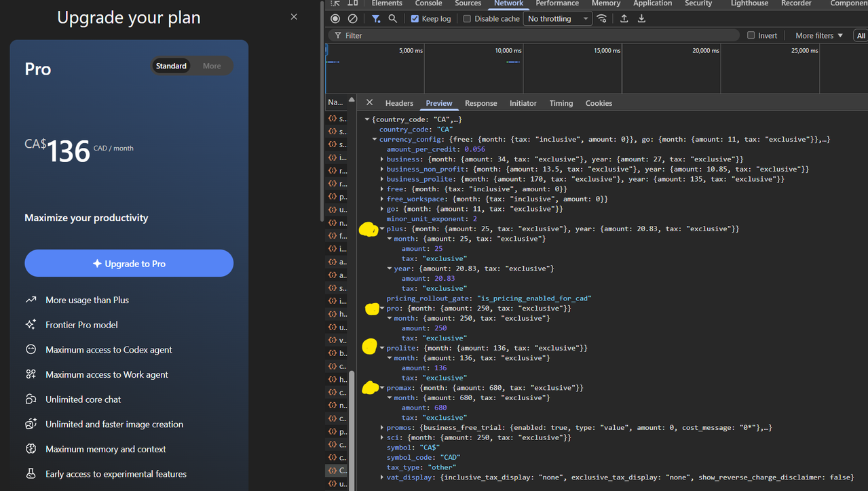Collapse the currency_config node
The height and width of the screenshot is (491, 868).
tap(374, 139)
